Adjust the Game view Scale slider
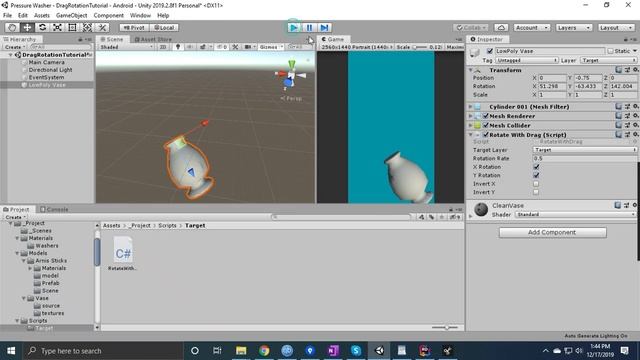Image resolution: width=640 pixels, height=360 pixels. (x=420, y=47)
